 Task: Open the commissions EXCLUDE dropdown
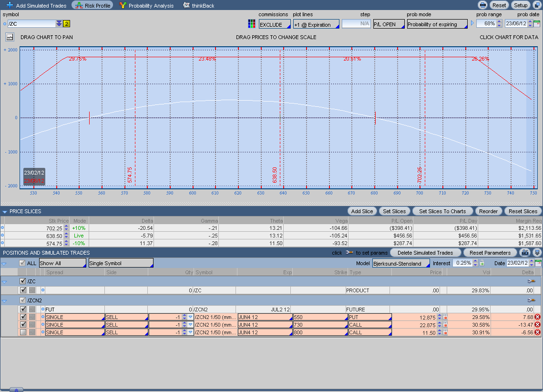[x=274, y=24]
